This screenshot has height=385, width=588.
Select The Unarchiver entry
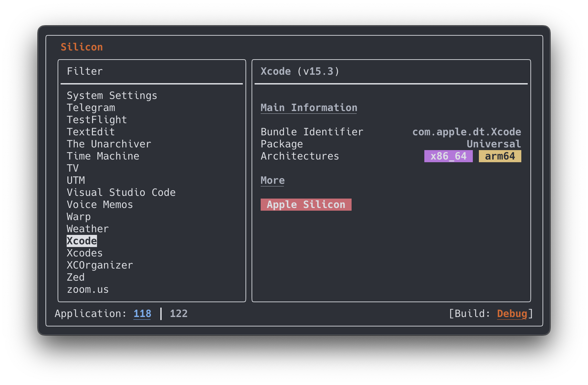tap(109, 144)
